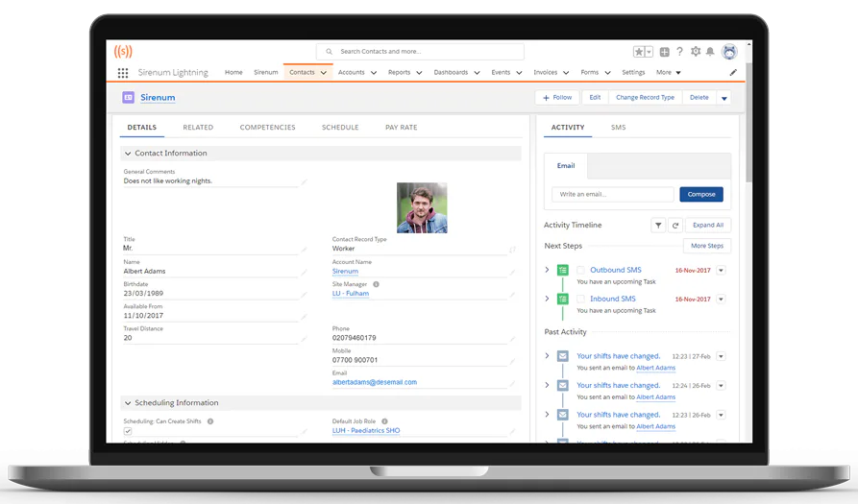Edit the Name field pencil icon
This screenshot has width=858, height=504.
304,272
